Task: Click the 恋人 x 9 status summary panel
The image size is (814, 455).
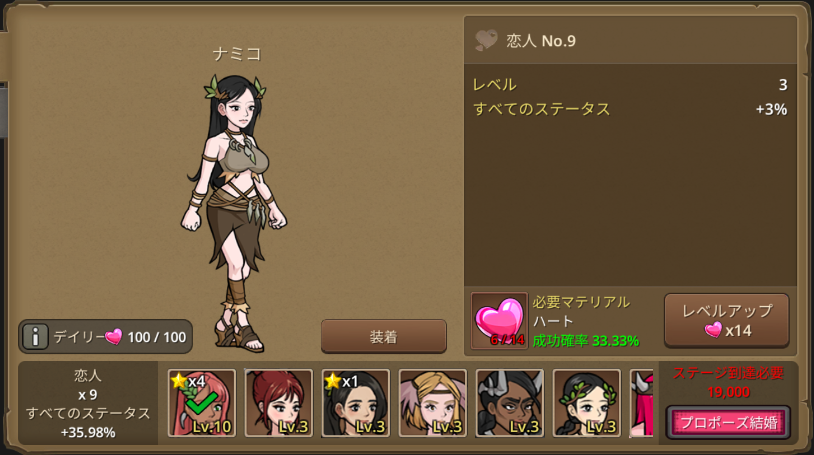Action: coord(88,404)
